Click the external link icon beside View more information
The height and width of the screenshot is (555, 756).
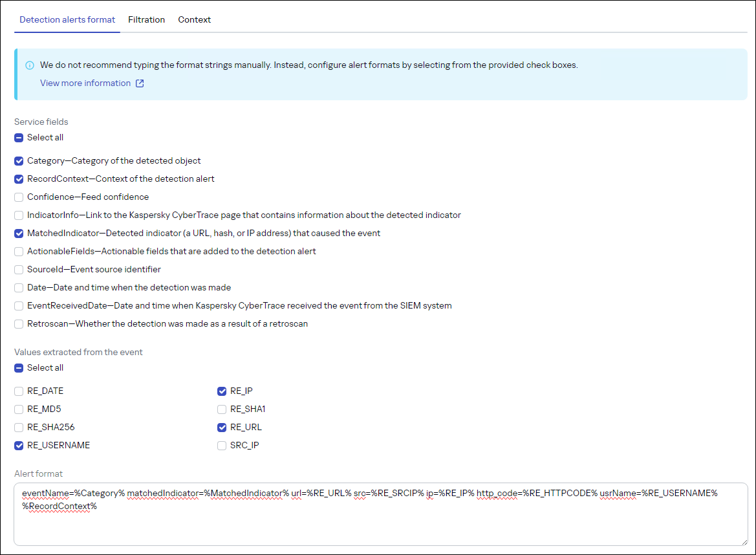(x=139, y=83)
